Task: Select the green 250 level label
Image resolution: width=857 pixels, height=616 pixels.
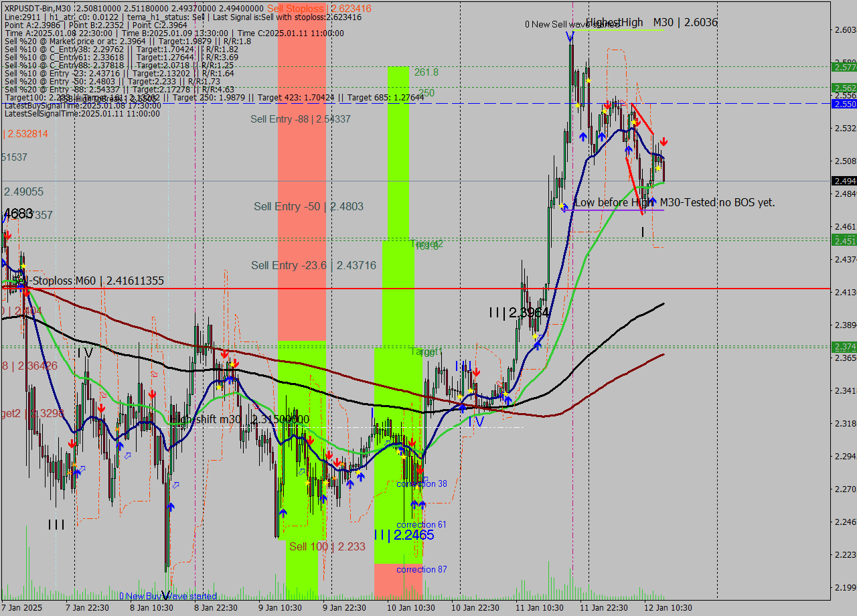Action: pyautogui.click(x=426, y=93)
